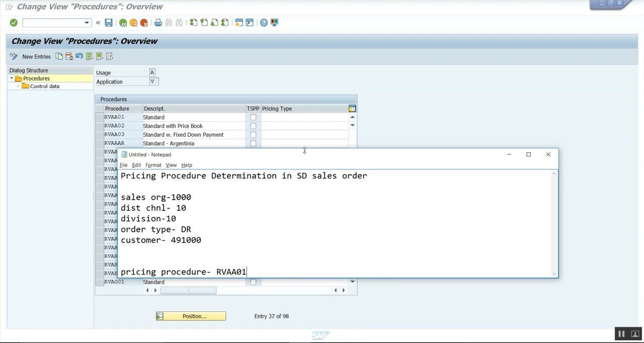Image resolution: width=644 pixels, height=343 pixels.
Task: Open Notepad Edit menu
Action: click(x=136, y=165)
